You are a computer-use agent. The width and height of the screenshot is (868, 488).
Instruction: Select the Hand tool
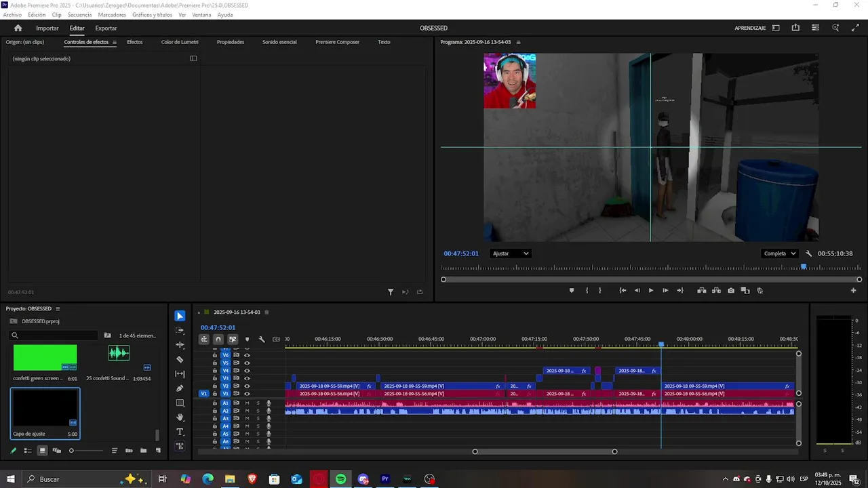[x=180, y=418]
